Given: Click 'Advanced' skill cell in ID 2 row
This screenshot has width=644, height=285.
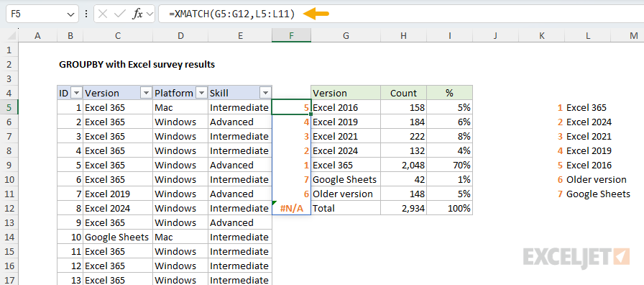Looking at the screenshot, I should click(240, 122).
